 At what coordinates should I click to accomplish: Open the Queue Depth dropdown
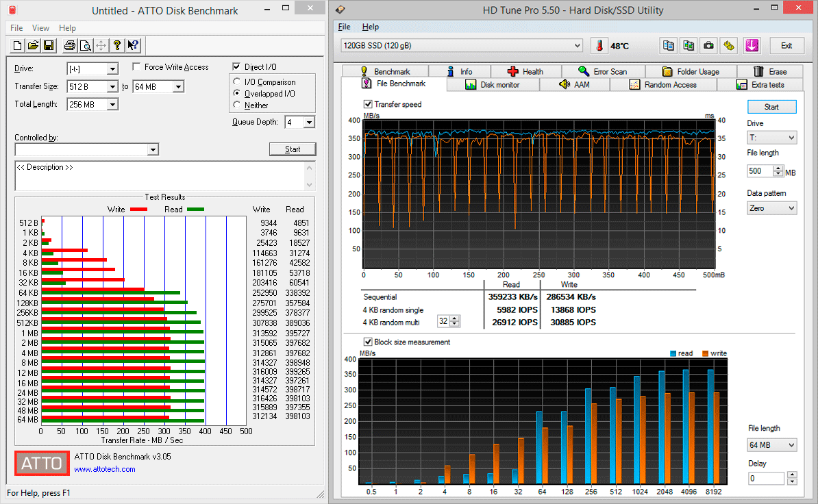[x=309, y=123]
